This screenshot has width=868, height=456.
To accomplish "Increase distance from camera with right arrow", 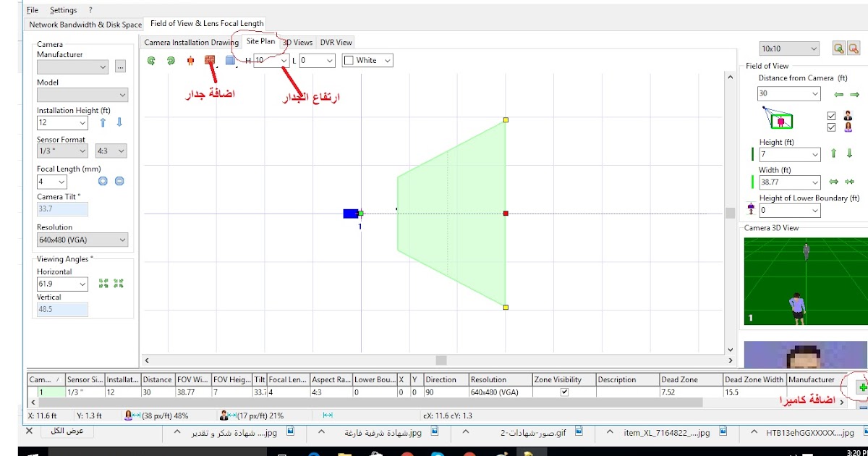I will point(854,94).
